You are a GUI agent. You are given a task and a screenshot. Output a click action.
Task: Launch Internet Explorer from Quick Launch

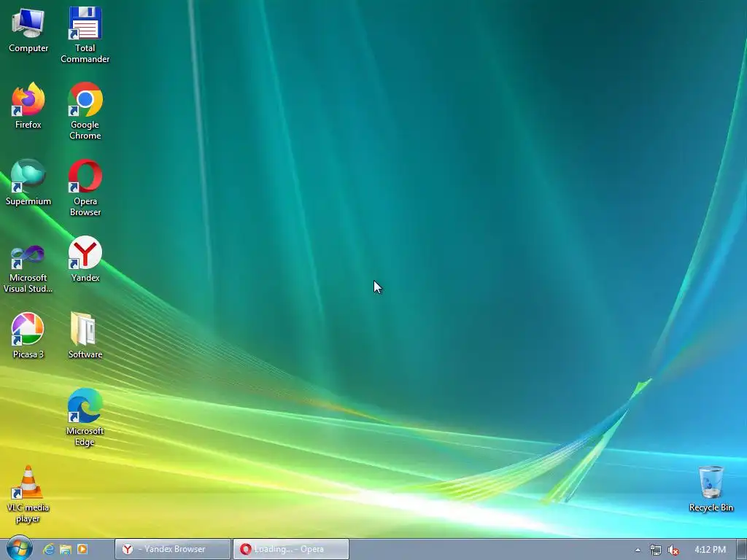click(x=49, y=549)
